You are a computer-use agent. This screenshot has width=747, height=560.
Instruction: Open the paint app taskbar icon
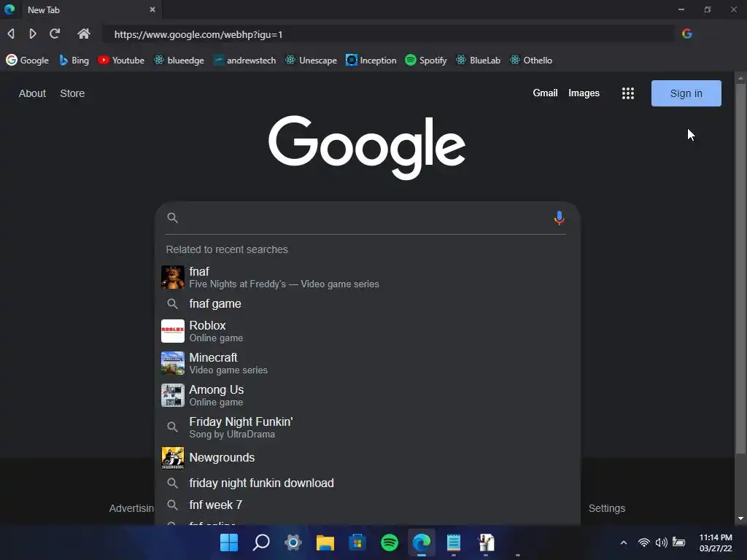click(486, 542)
